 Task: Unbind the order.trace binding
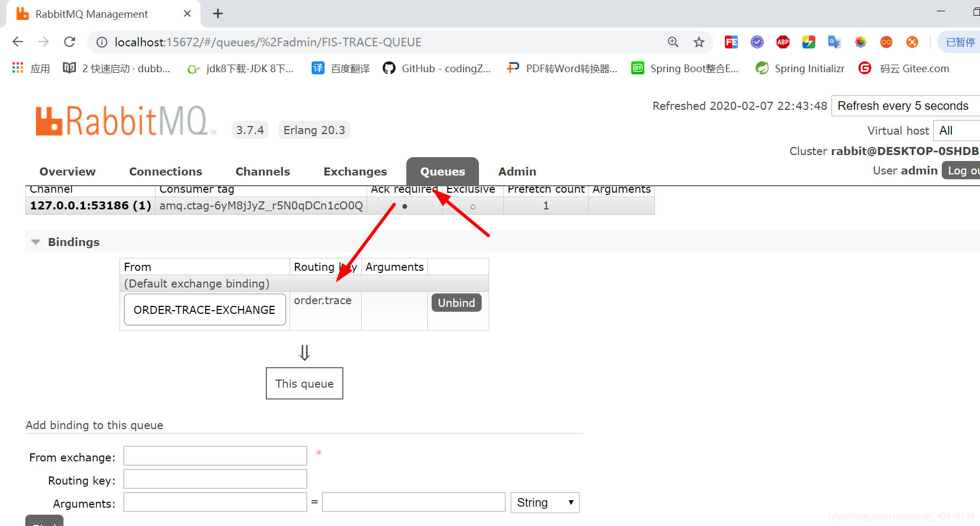(456, 303)
